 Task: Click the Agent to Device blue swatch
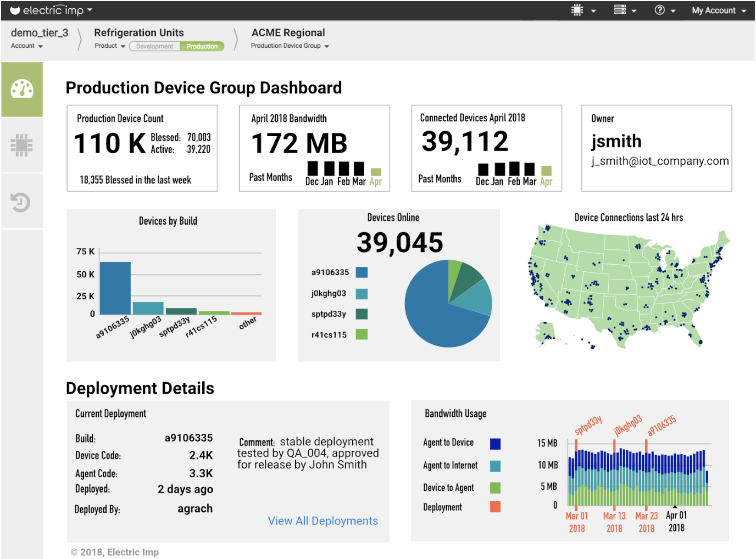pyautogui.click(x=495, y=444)
